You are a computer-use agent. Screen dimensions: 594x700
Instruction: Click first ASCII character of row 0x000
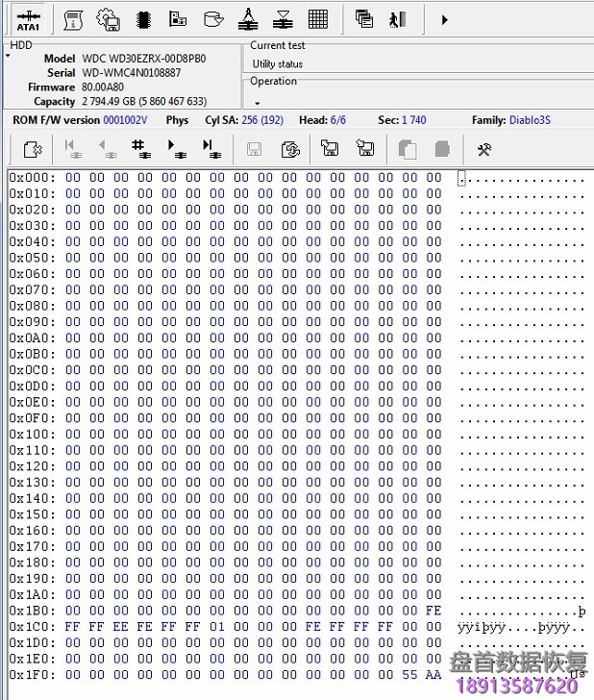(x=461, y=179)
